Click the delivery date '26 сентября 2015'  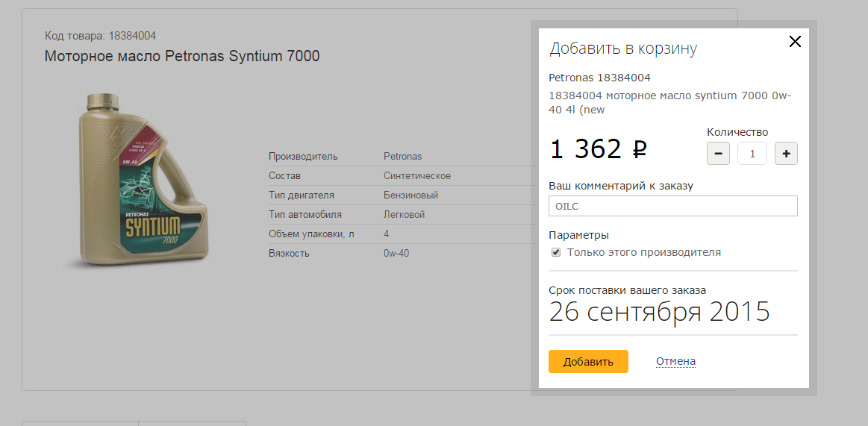click(x=659, y=311)
